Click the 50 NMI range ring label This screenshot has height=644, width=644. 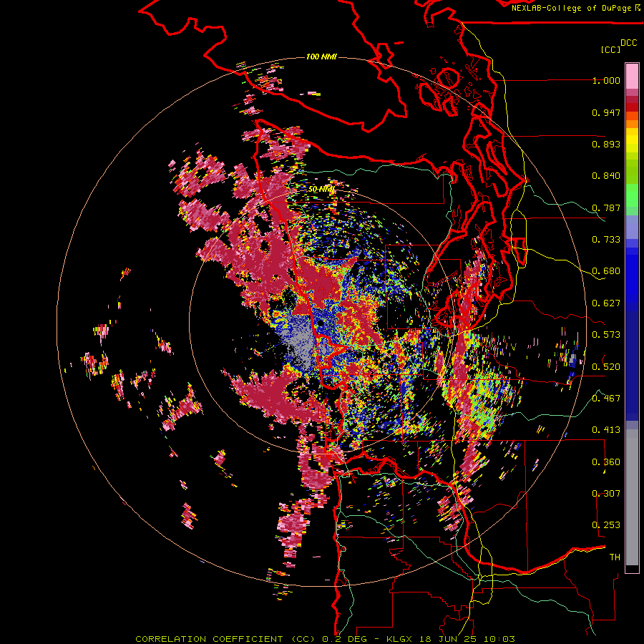(x=321, y=190)
